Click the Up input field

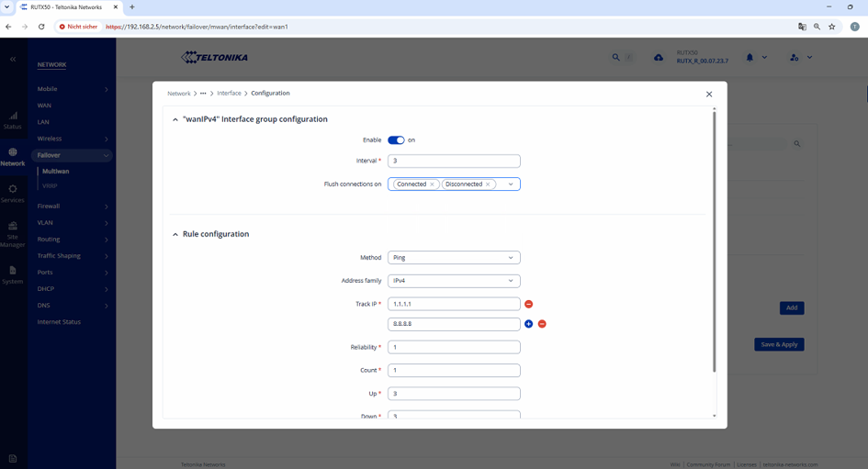[454, 394]
